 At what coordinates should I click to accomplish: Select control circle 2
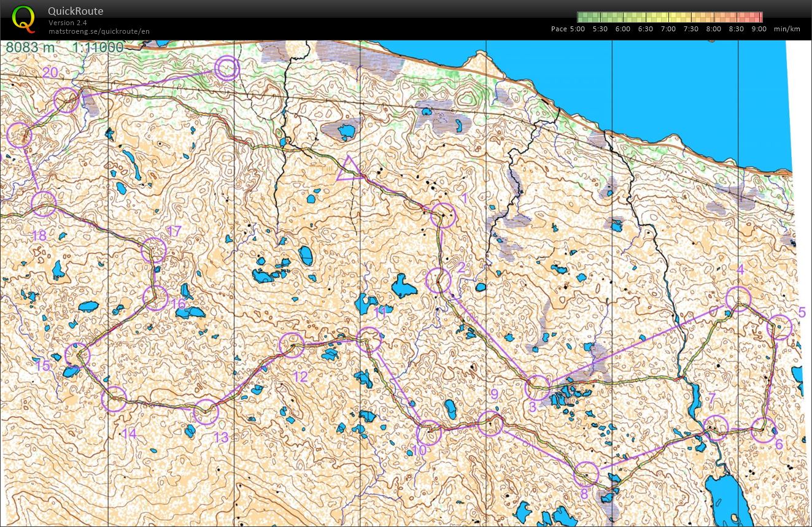(x=438, y=281)
